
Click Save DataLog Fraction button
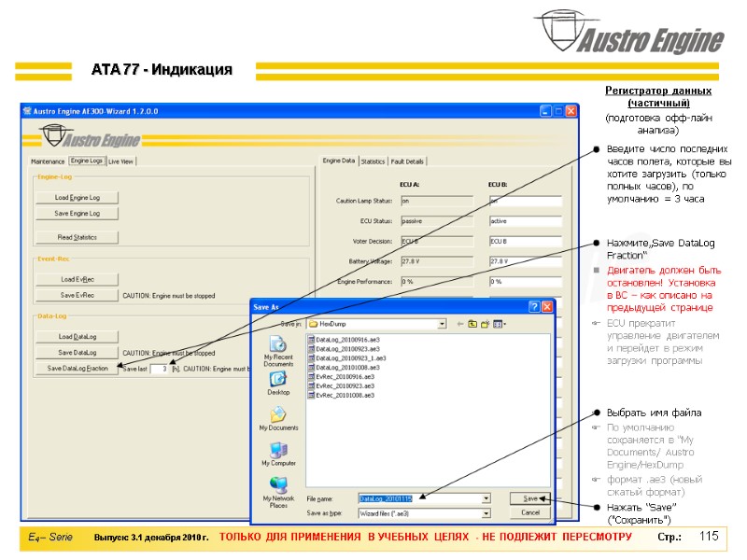pyautogui.click(x=78, y=368)
